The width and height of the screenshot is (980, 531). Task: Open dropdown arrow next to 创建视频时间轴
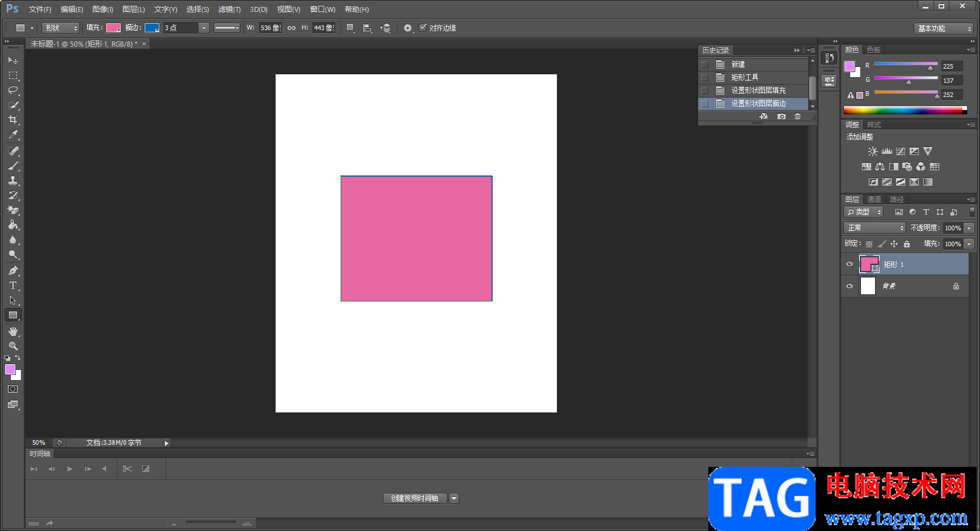coord(454,498)
